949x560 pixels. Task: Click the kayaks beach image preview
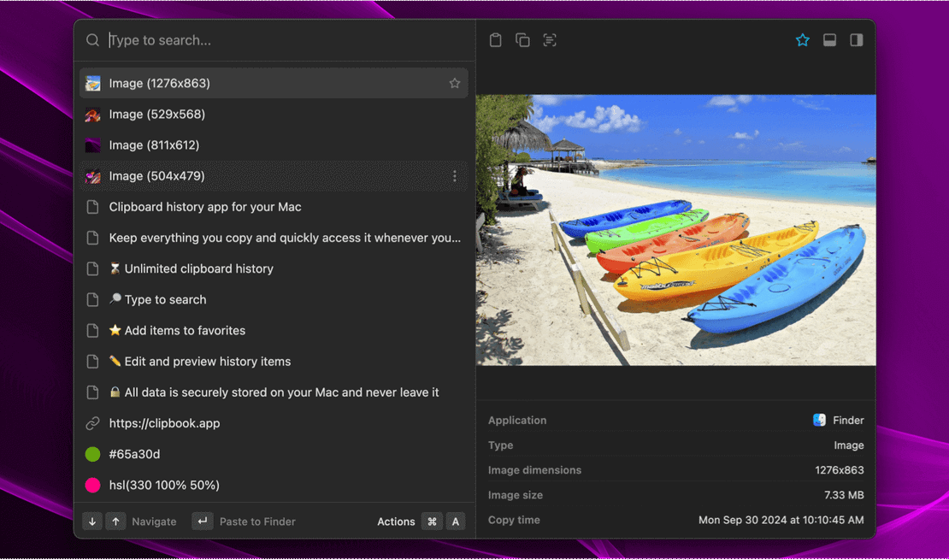[x=675, y=230]
